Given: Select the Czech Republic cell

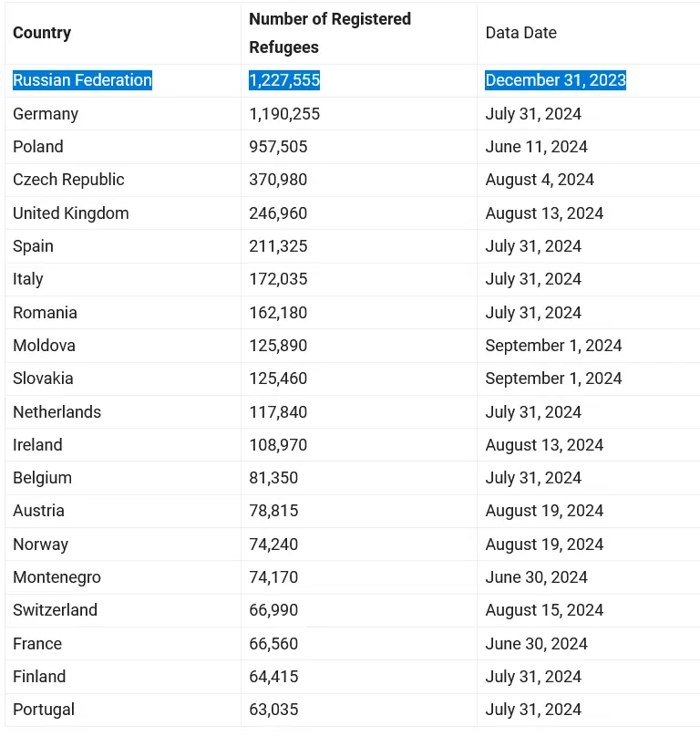Looking at the screenshot, I should click(68, 180).
